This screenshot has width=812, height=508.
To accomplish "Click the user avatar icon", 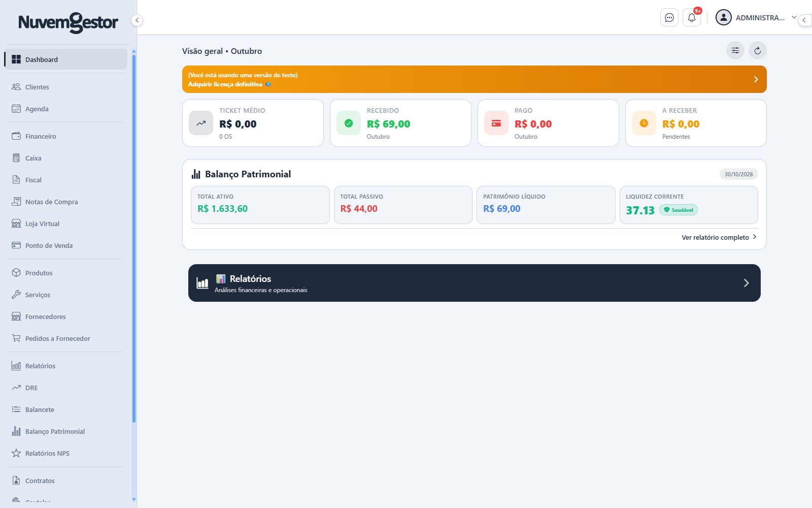I will coord(723,17).
